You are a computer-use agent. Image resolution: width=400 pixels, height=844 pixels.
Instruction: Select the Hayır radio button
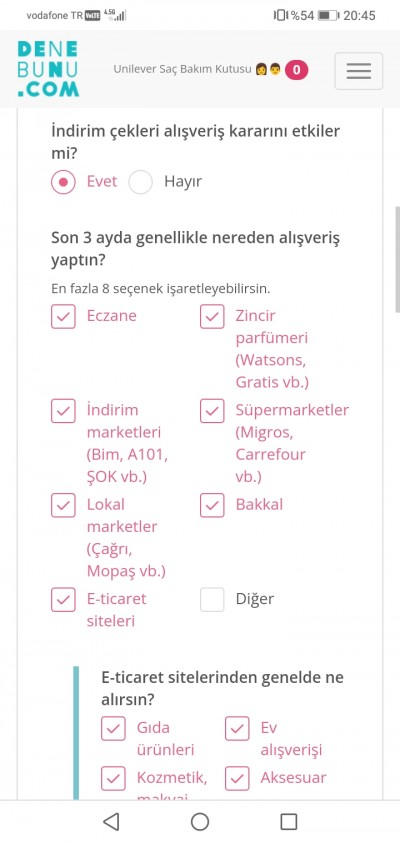141,182
